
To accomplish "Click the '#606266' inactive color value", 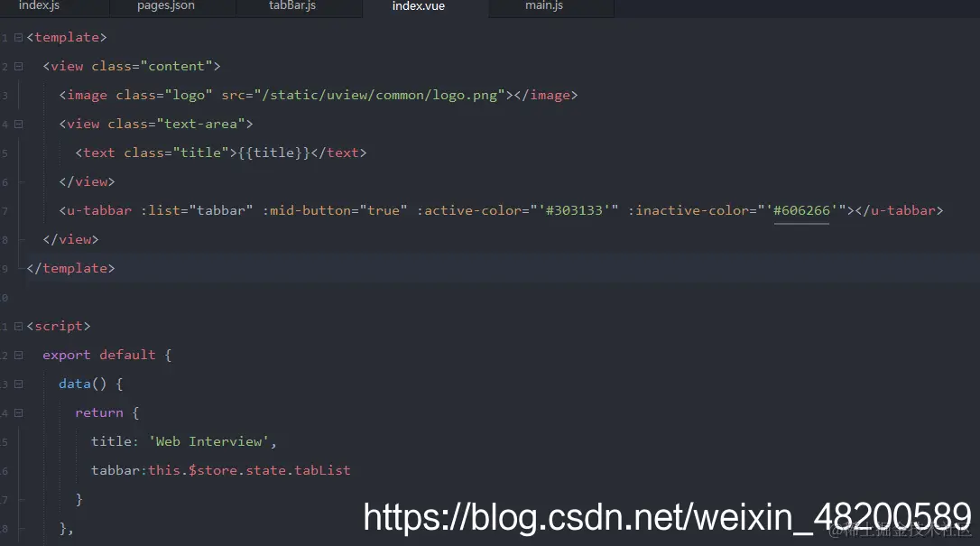I will click(x=801, y=210).
